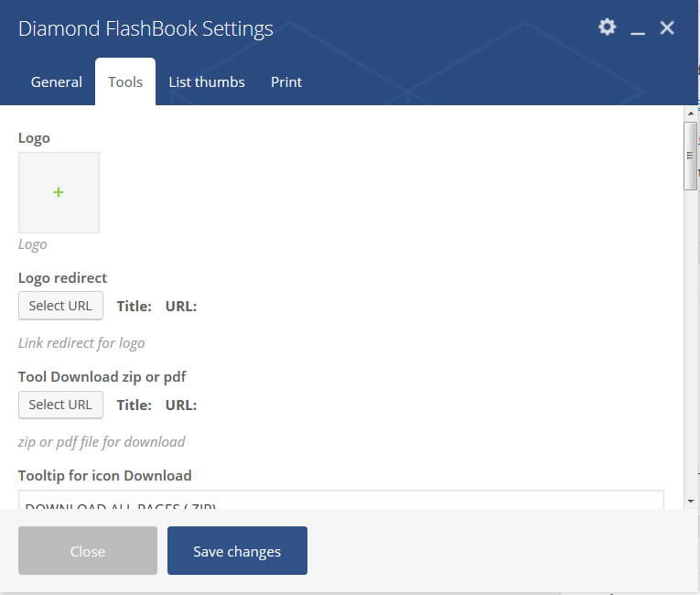Click the gray Close button
The height and width of the screenshot is (595, 700).
point(88,551)
